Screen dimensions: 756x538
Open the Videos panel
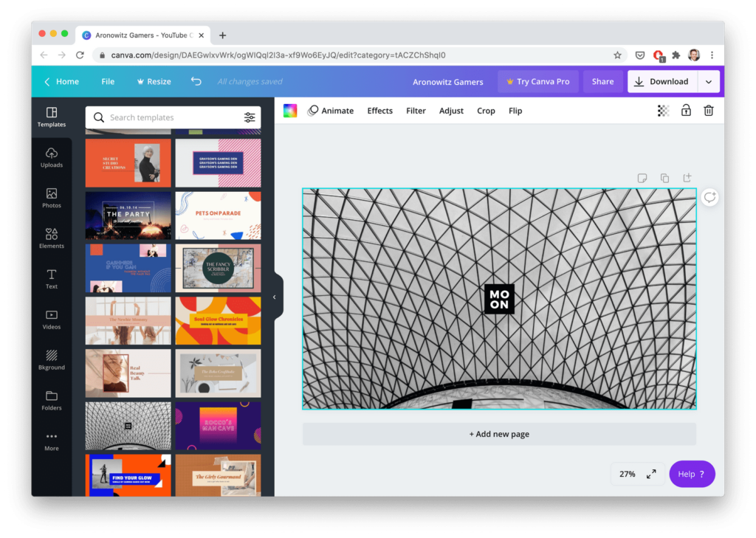pos(52,320)
